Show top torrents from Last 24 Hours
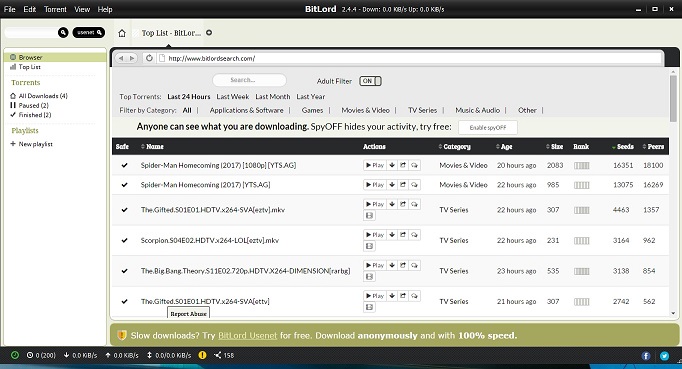 [188, 97]
